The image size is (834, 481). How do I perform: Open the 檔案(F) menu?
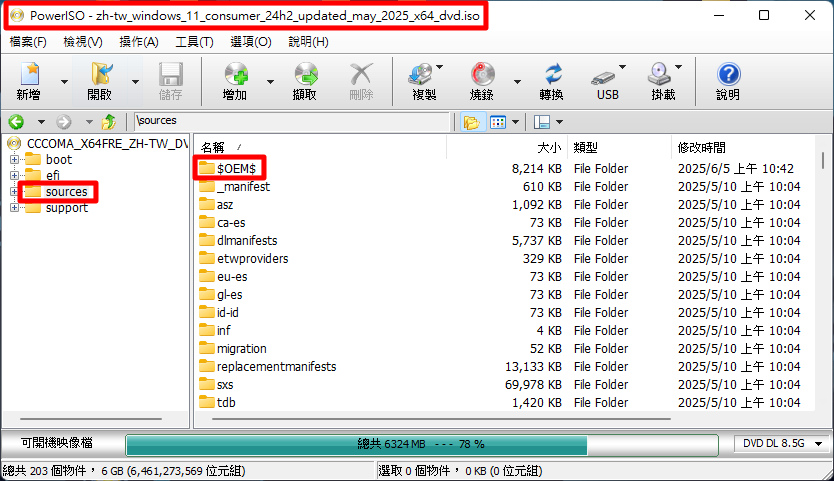click(28, 42)
